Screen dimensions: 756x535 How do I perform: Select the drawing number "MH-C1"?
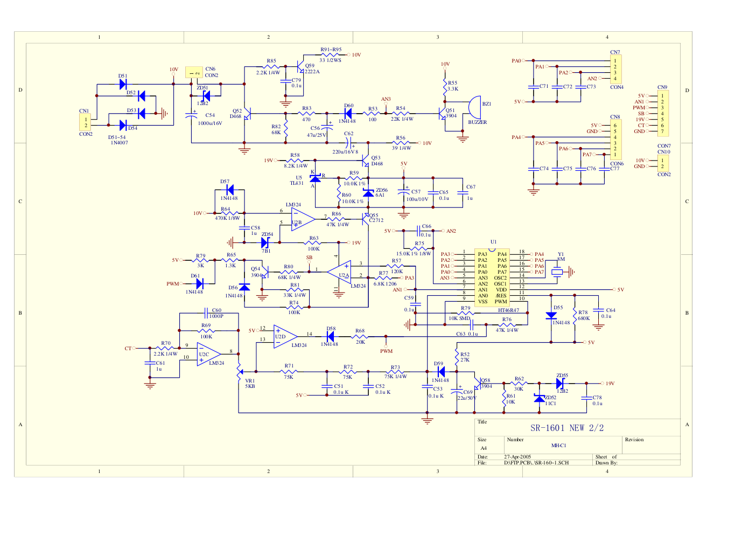click(558, 446)
